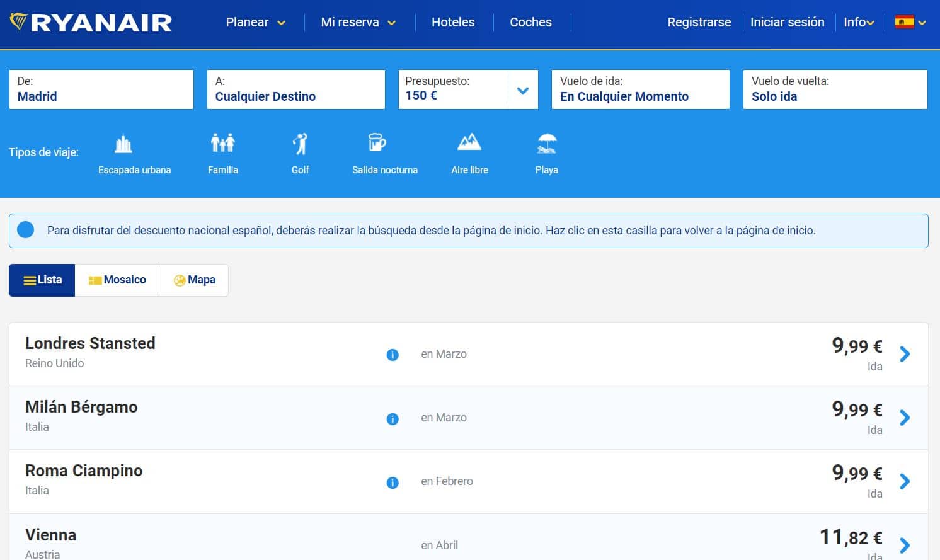Screen dimensions: 940x560
Task: Select the Roma Ciampino destination name
Action: (84, 471)
